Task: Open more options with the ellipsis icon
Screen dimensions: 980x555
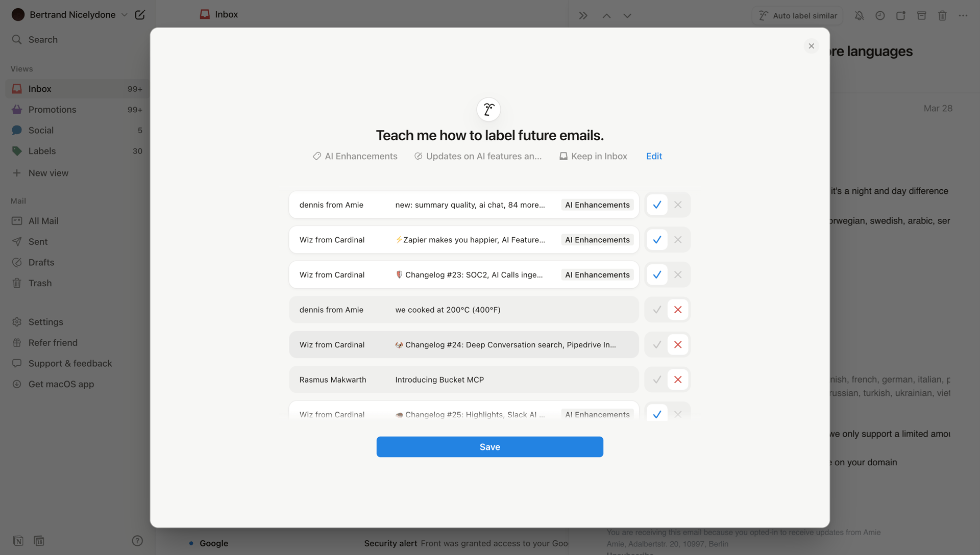Action: [x=964, y=15]
